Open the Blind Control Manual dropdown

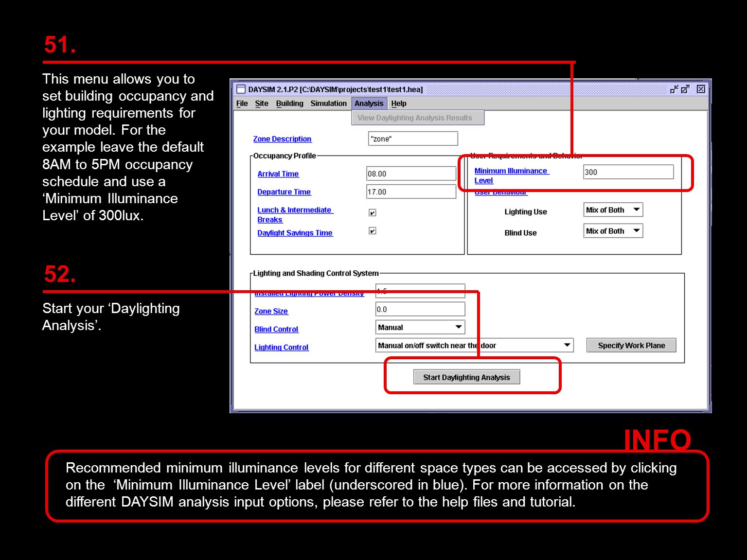click(420, 327)
